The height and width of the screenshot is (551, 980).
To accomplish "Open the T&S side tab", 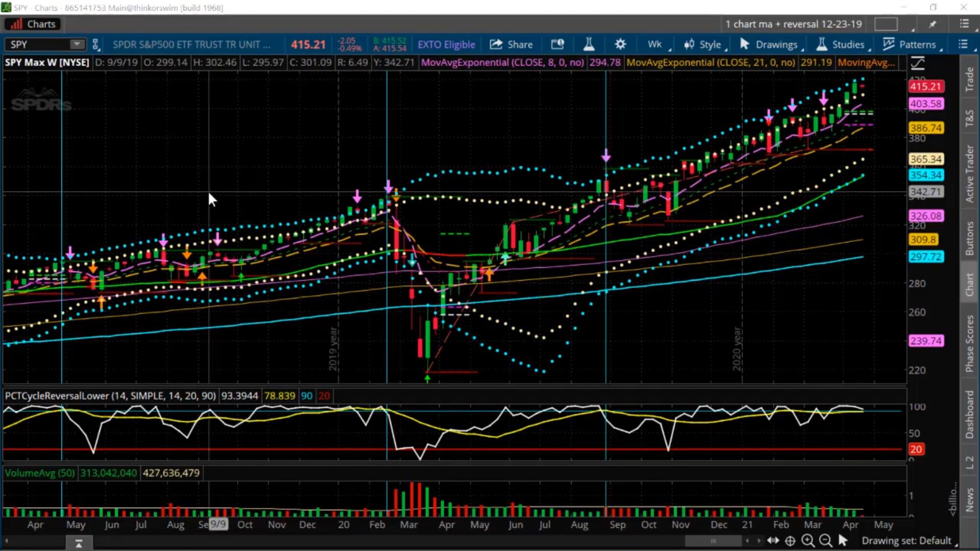I will pos(969,118).
